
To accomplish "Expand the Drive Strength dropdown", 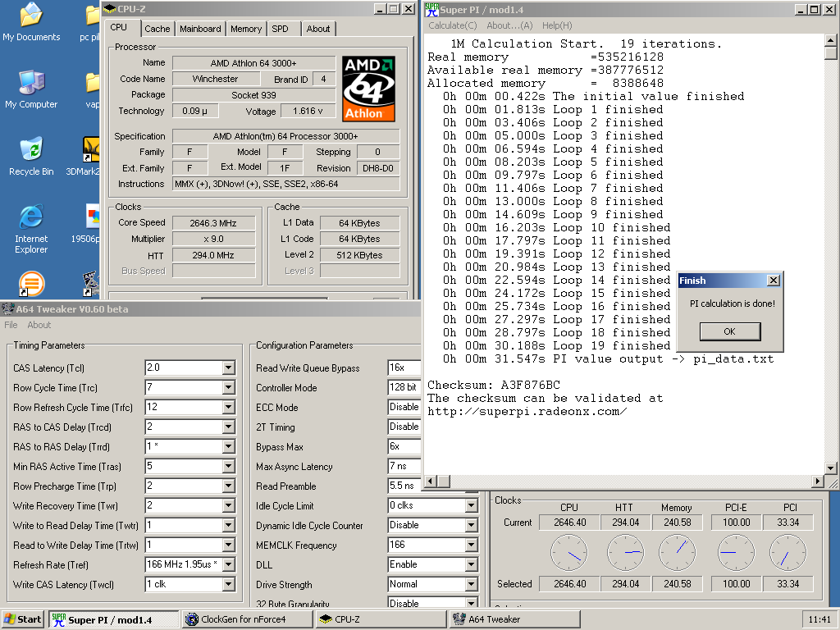I will (472, 584).
